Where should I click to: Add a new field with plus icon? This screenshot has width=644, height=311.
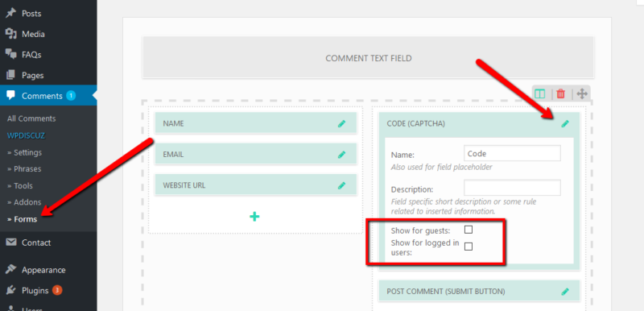point(254,217)
